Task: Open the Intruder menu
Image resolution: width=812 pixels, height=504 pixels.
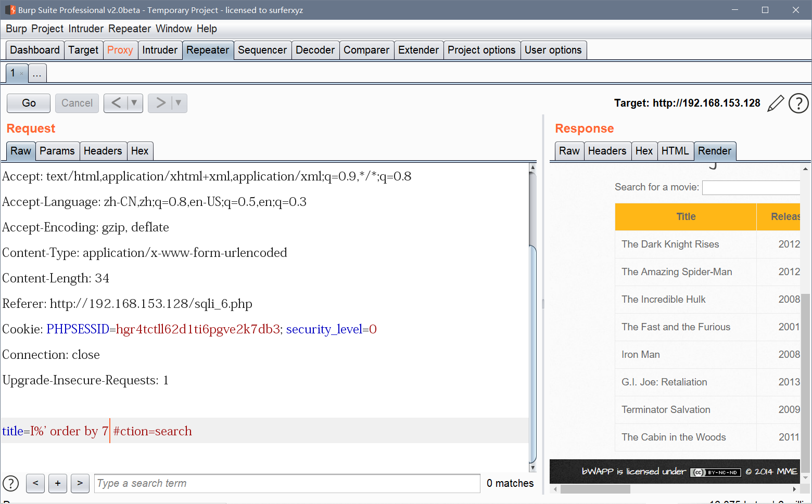Action: [x=86, y=29]
